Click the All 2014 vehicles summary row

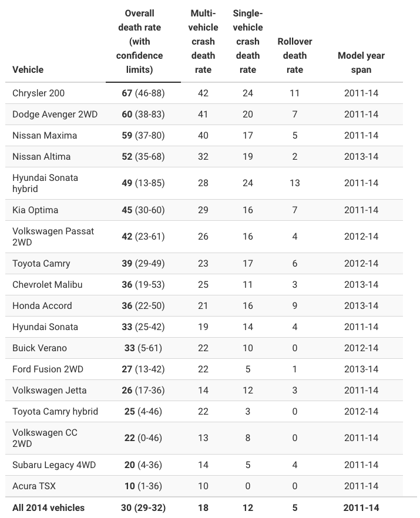[48, 507]
